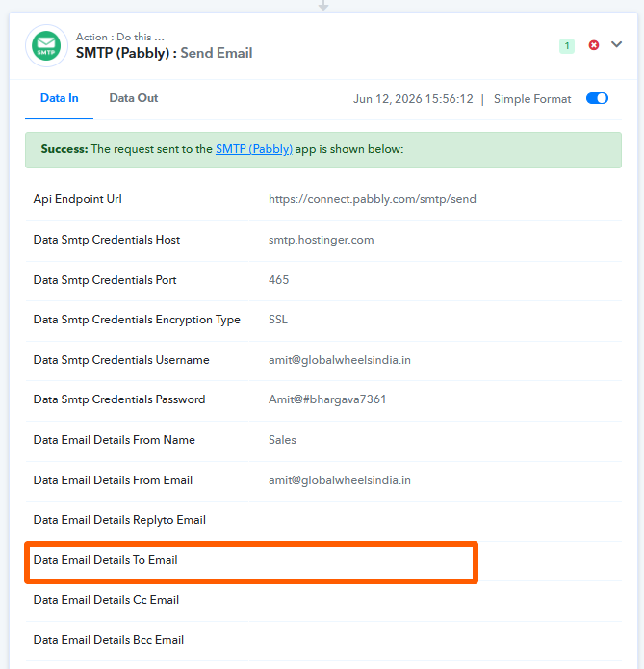
Task: Open the SMTP (Pabbly) link
Action: (254, 149)
